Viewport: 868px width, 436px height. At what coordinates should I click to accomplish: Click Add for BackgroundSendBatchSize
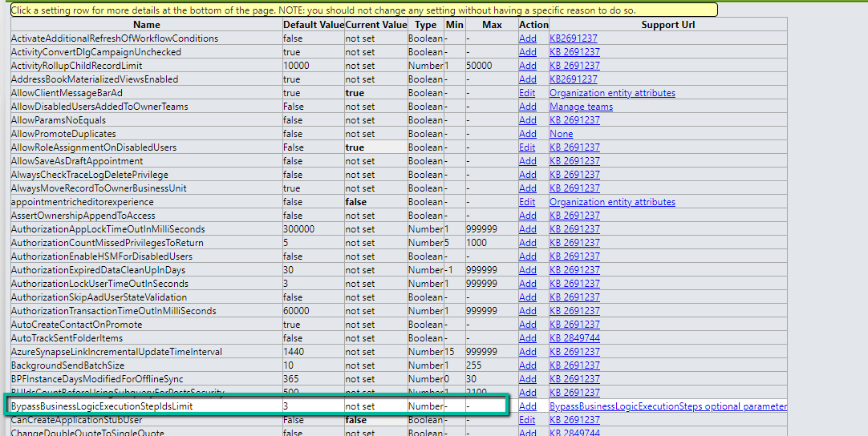(x=527, y=365)
